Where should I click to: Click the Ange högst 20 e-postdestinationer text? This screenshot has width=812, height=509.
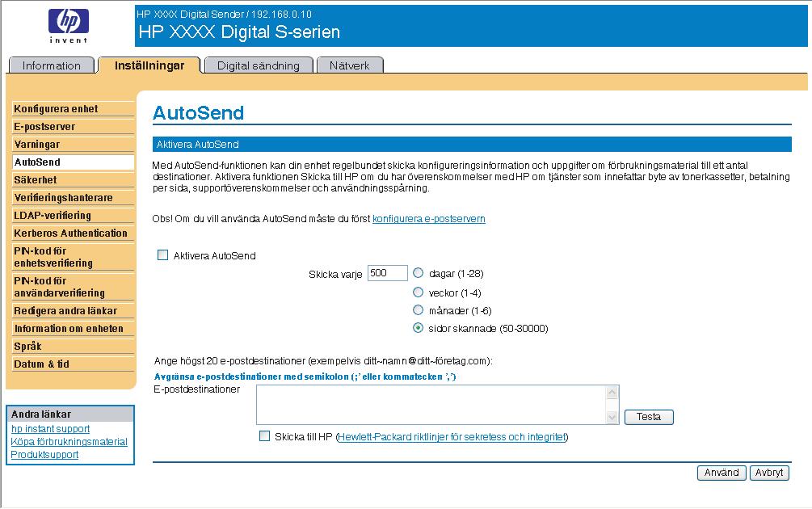click(x=323, y=361)
